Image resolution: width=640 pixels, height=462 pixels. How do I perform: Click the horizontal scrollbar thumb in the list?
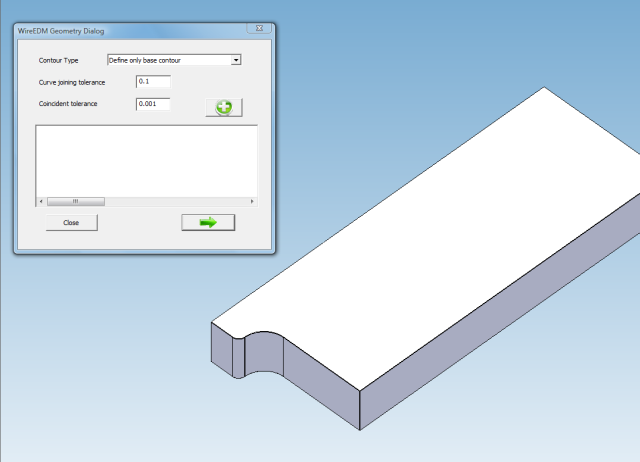tap(75, 201)
